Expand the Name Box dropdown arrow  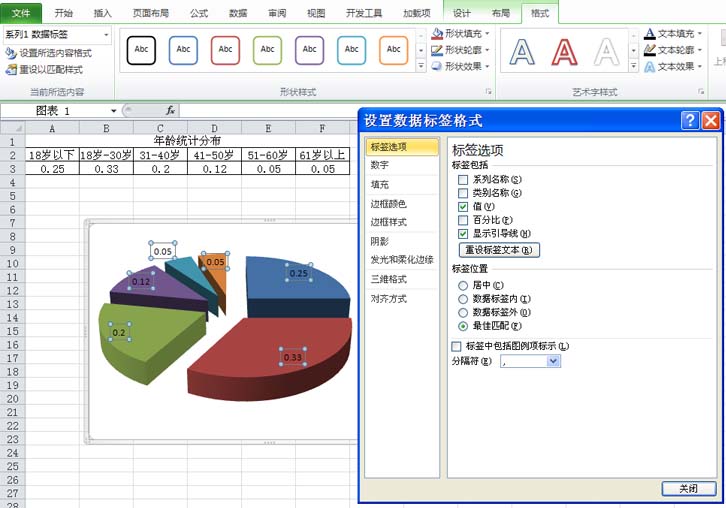[113, 111]
